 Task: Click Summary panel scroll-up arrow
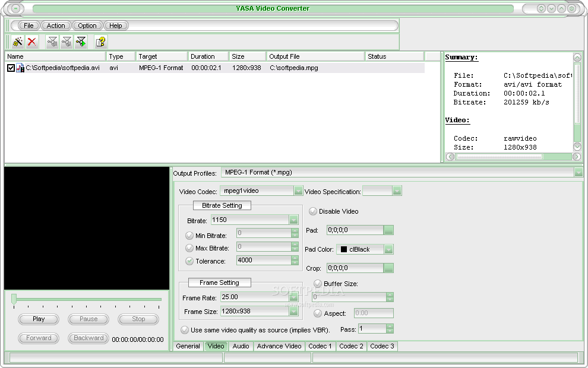pyautogui.click(x=577, y=58)
